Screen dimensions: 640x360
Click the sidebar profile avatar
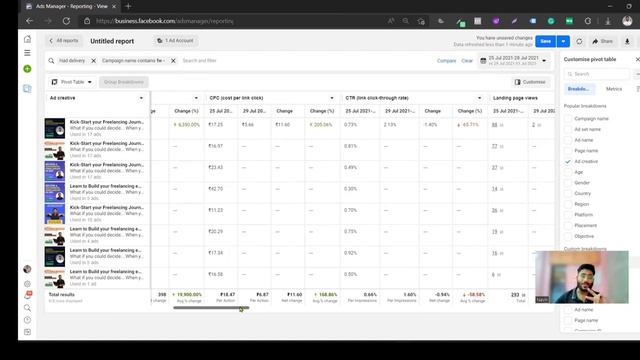(x=27, y=269)
